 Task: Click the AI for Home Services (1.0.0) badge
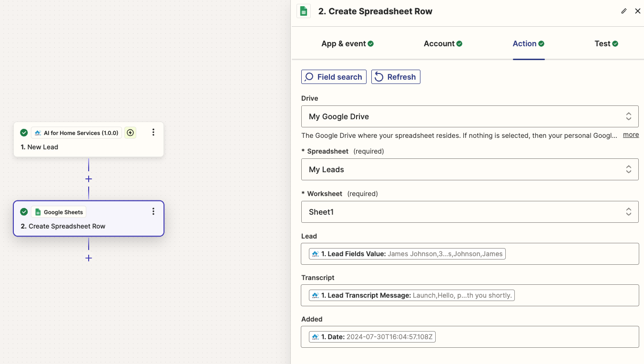click(77, 133)
